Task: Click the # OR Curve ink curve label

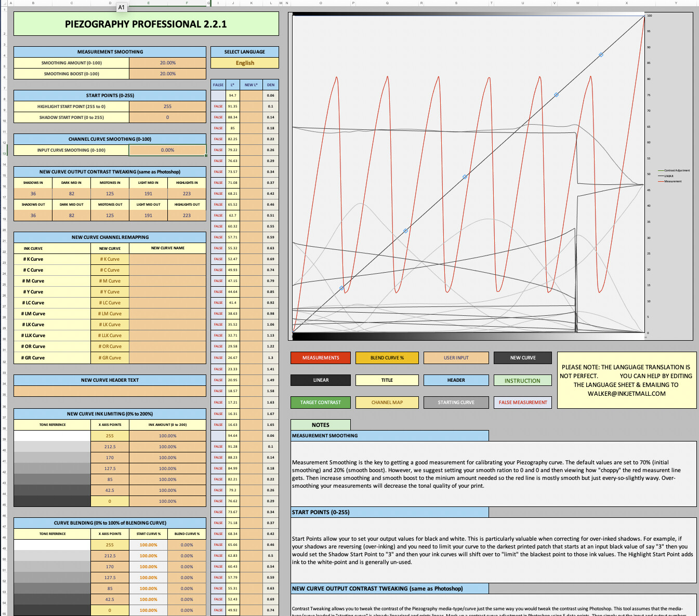Action: pos(52,346)
